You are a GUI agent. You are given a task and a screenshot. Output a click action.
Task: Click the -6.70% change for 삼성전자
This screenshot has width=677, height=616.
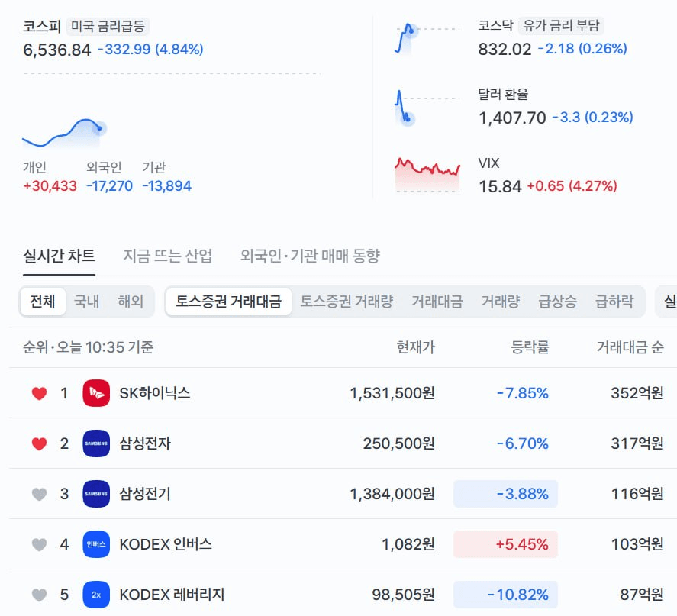(x=522, y=443)
